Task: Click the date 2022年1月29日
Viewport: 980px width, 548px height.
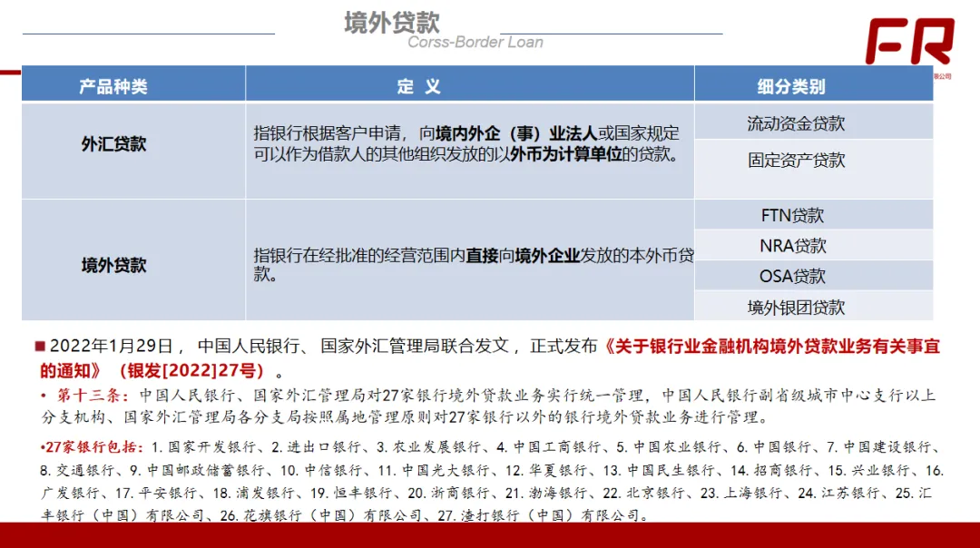Action: click(x=112, y=346)
